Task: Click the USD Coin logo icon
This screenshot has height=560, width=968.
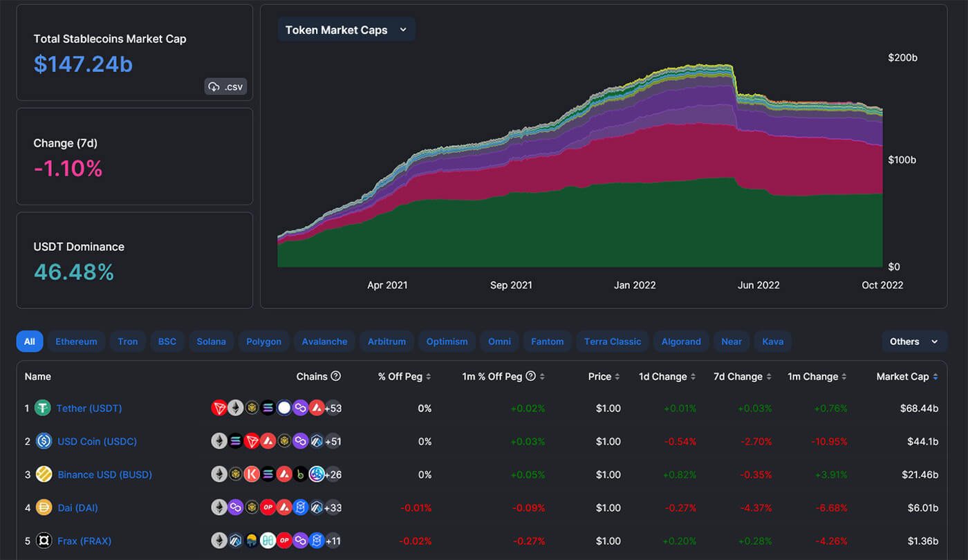Action: [x=44, y=441]
